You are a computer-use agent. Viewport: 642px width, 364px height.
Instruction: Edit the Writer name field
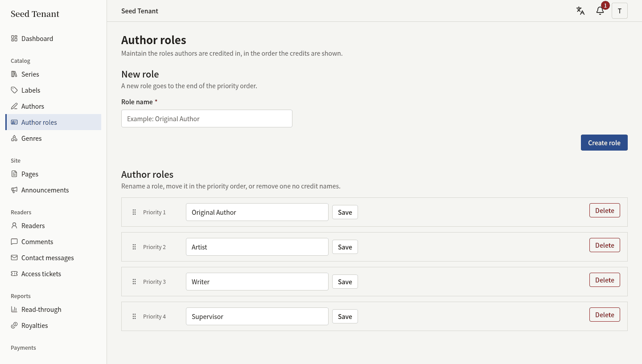click(257, 282)
